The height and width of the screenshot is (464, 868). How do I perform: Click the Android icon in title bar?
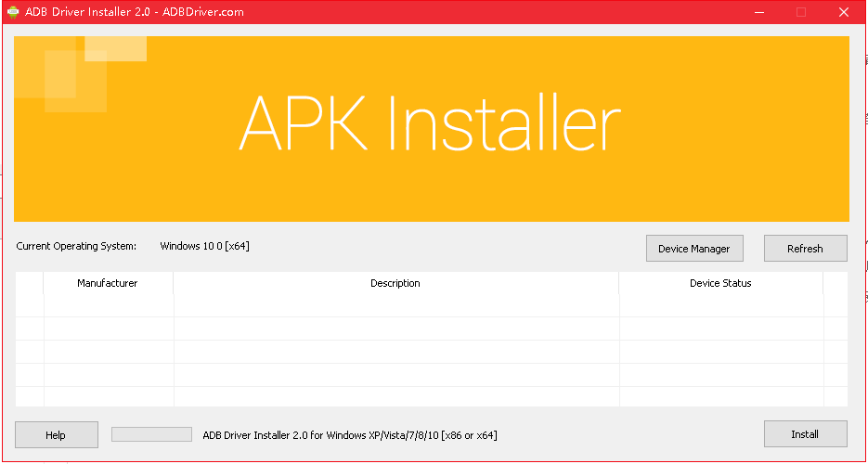coord(13,12)
